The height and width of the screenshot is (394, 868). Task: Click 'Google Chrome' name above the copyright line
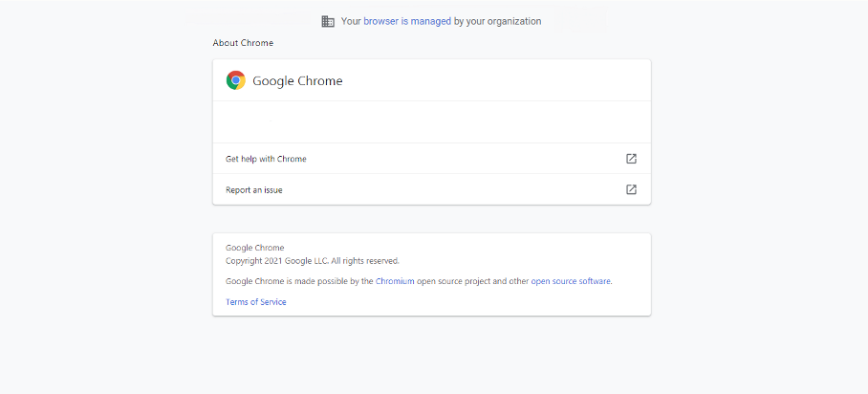pyautogui.click(x=254, y=248)
